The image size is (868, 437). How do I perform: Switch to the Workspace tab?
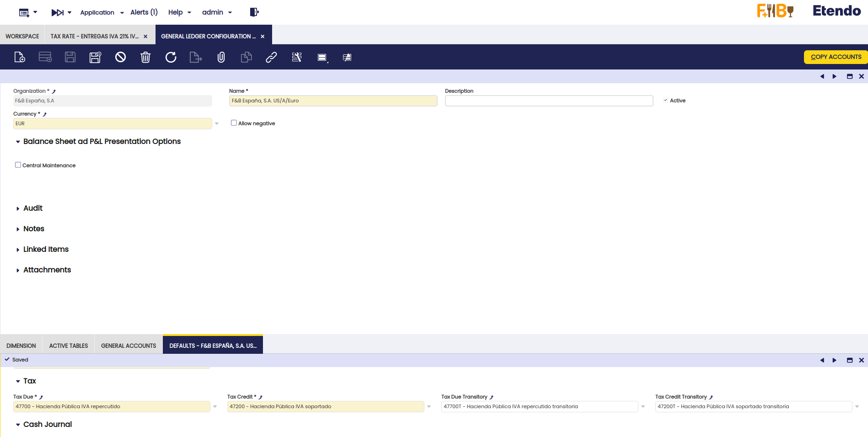pos(22,36)
